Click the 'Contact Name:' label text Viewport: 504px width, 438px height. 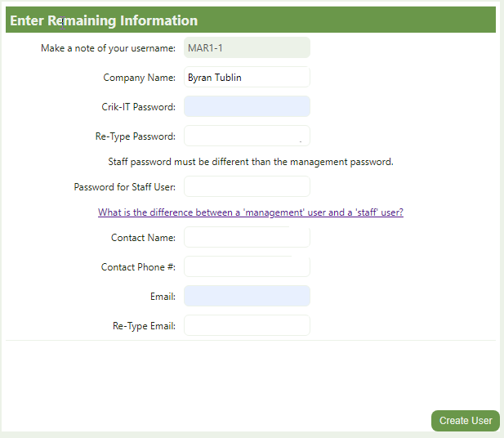point(143,238)
